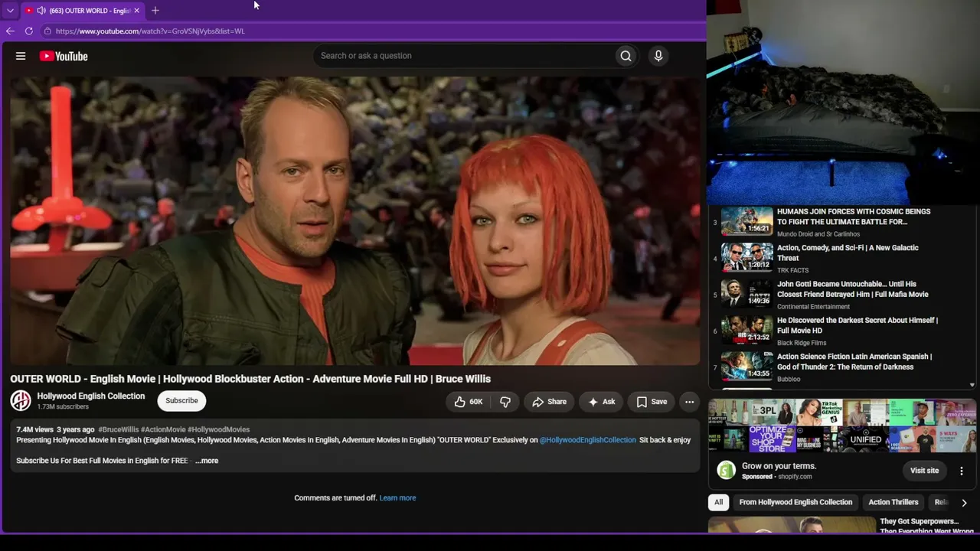The height and width of the screenshot is (551, 980).
Task: Go back with the browser arrow
Action: [x=10, y=31]
